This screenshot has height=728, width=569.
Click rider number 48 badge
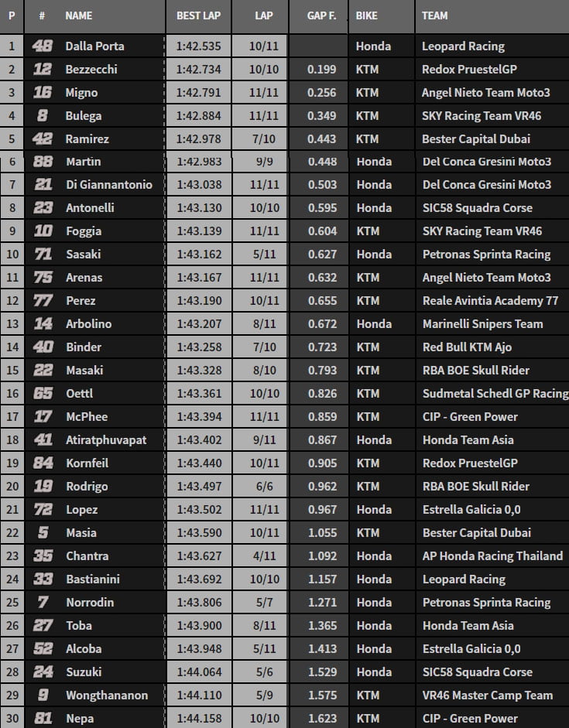point(43,46)
